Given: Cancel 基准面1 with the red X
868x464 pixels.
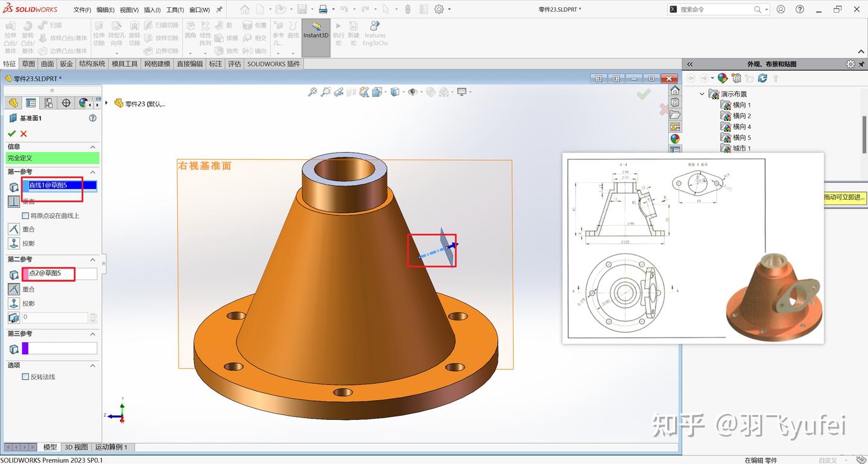Looking at the screenshot, I should point(24,133).
